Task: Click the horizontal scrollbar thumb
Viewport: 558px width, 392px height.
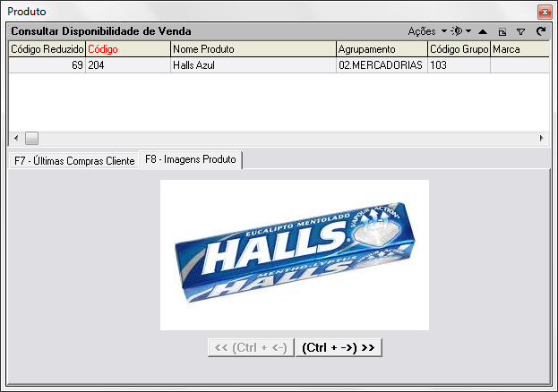Action: (31, 138)
